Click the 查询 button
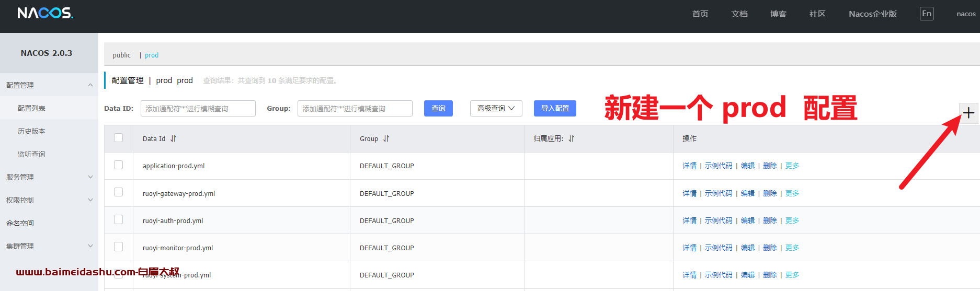The height and width of the screenshot is (291, 980). coord(438,108)
